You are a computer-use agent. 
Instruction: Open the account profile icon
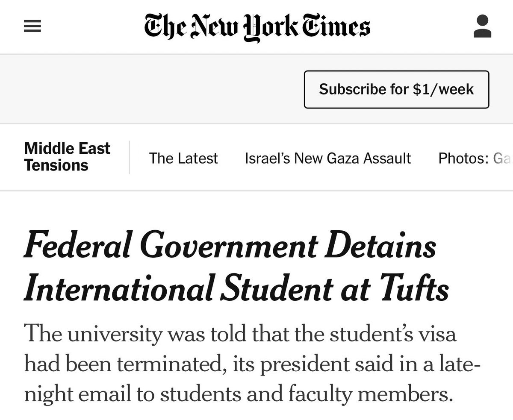point(483,26)
